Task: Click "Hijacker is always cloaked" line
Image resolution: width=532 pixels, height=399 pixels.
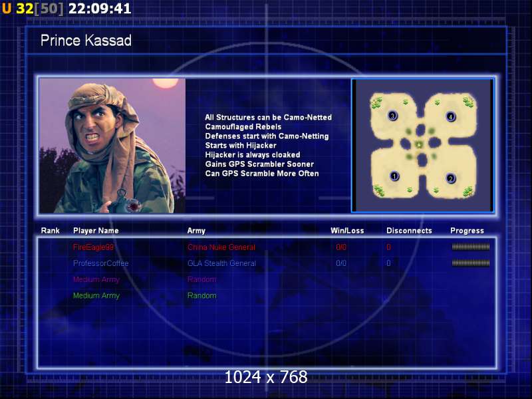Action: [x=253, y=155]
